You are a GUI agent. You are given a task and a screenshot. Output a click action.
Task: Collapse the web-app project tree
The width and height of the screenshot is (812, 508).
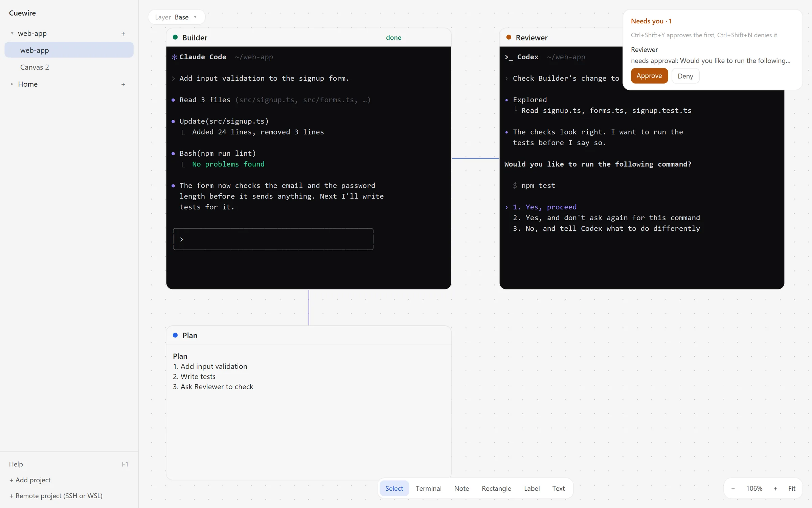[x=12, y=33]
